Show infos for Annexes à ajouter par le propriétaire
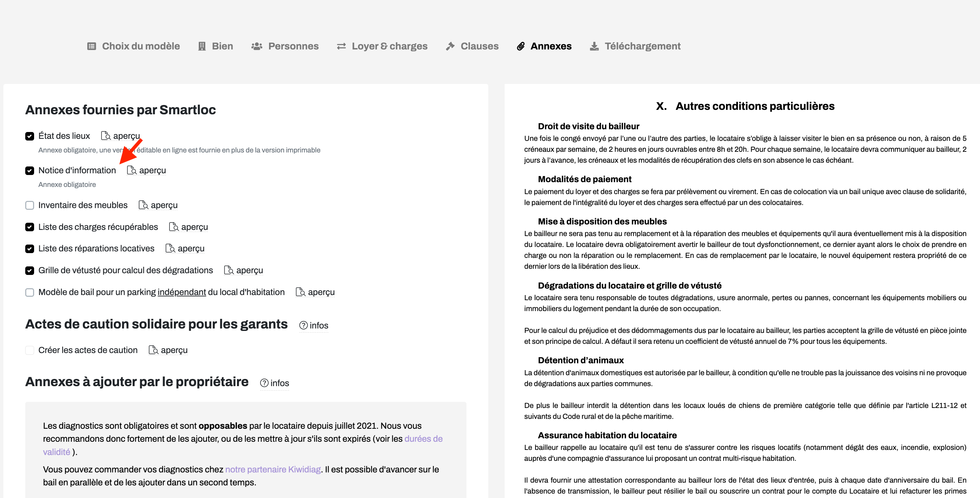This screenshot has height=498, width=980. 274,383
